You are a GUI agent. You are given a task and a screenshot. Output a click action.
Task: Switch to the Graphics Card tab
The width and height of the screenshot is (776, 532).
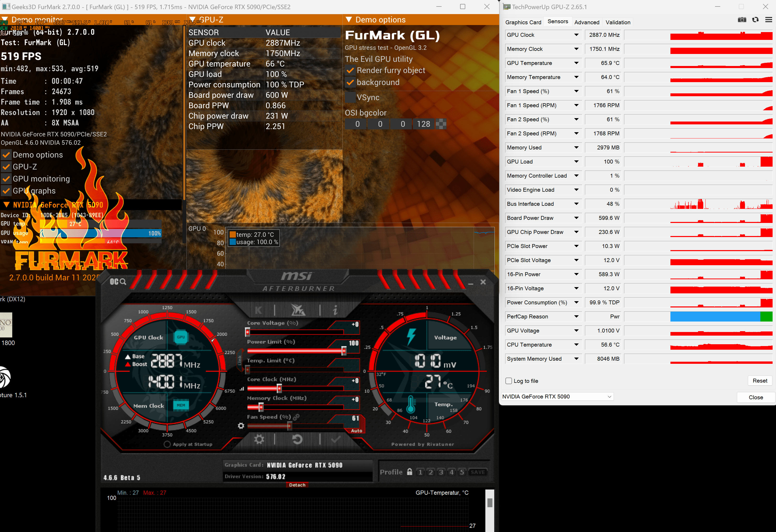(523, 22)
